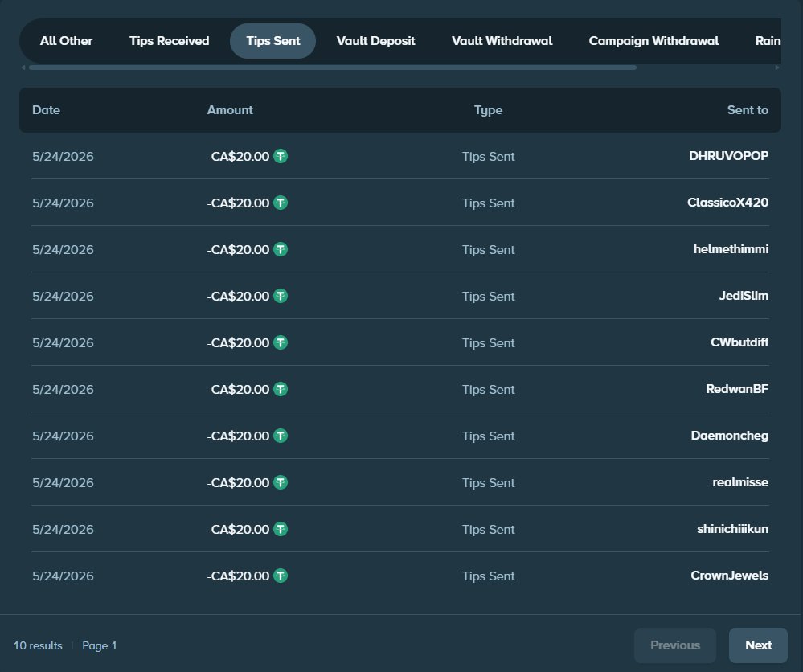Viewport: 803px width, 672px height.
Task: Open Daemoncheg user profile
Action: 729,436
